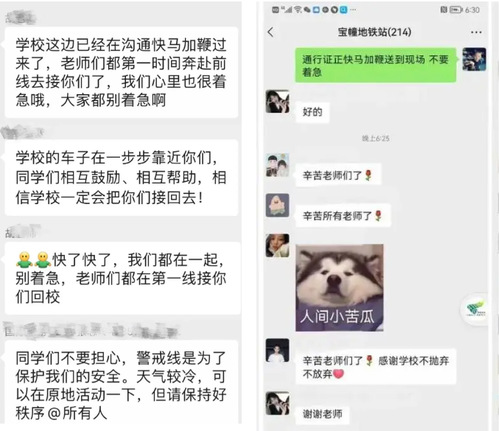Tap message starting 学校这边已经在沟通

coord(121,72)
